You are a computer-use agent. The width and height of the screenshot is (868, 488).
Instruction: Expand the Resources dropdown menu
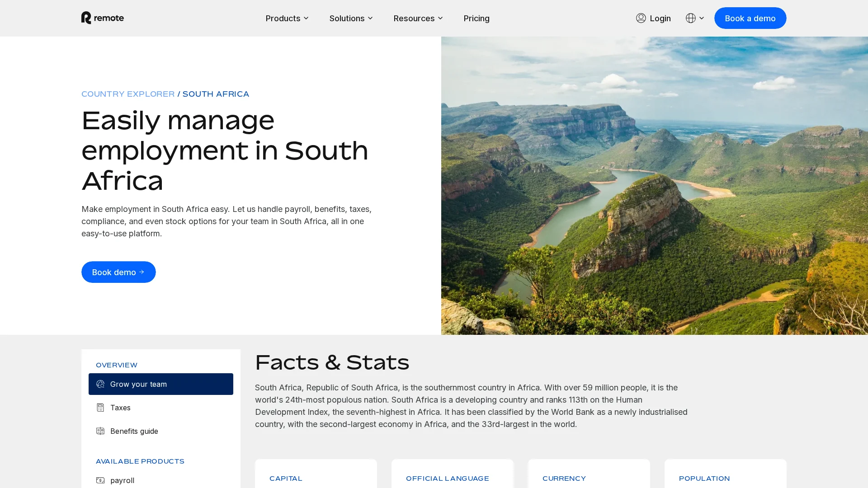coord(418,18)
